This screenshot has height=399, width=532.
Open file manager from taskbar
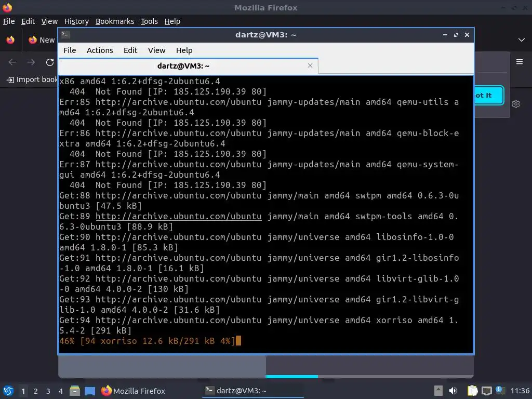click(75, 391)
